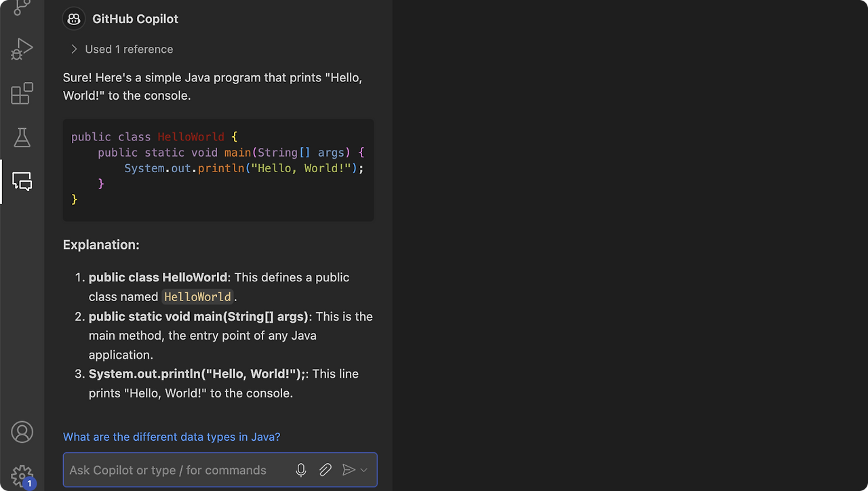Select the Chat sidebar icon

[x=22, y=181]
